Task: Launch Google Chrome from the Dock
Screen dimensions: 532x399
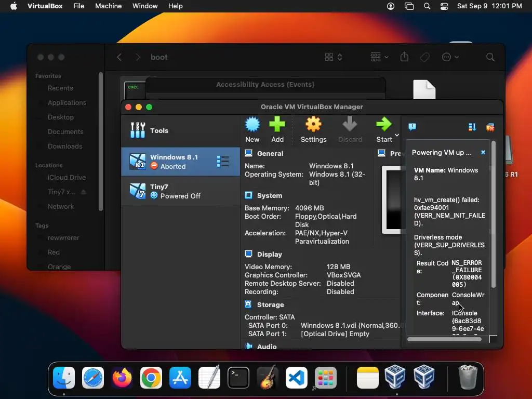Action: (x=151, y=377)
